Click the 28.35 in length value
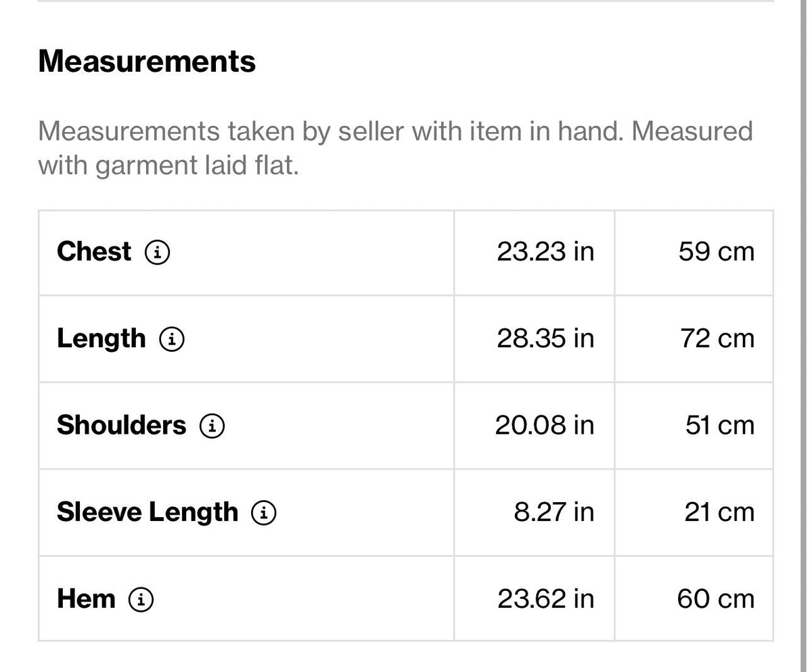Viewport: 812px width, 672px height. pos(545,338)
